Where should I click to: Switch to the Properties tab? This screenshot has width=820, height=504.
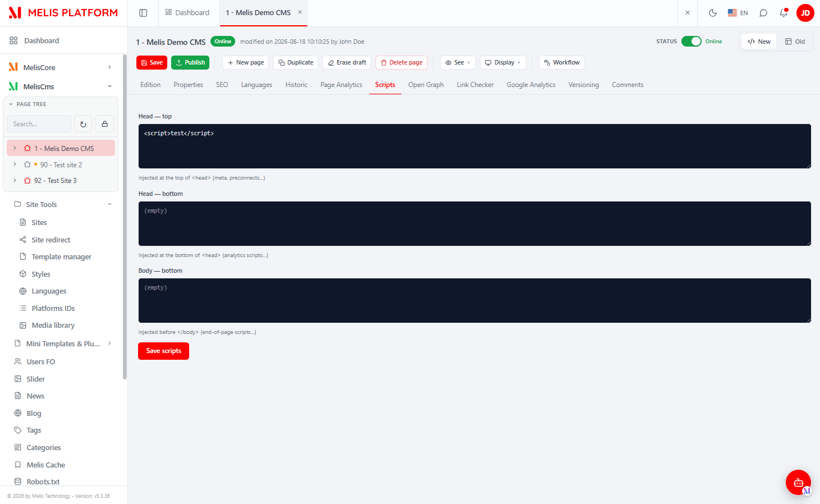189,85
